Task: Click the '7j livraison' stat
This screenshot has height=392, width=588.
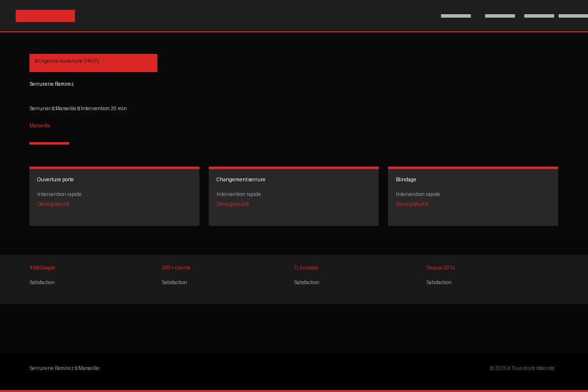Action: click(x=306, y=268)
